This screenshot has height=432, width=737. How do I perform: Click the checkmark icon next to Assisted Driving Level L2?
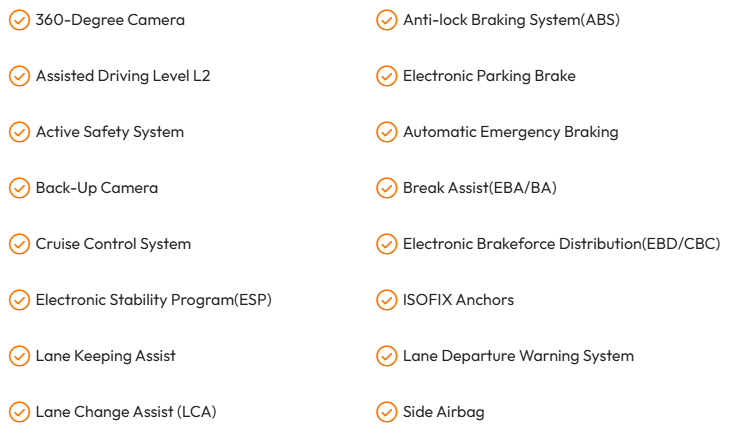tap(20, 76)
